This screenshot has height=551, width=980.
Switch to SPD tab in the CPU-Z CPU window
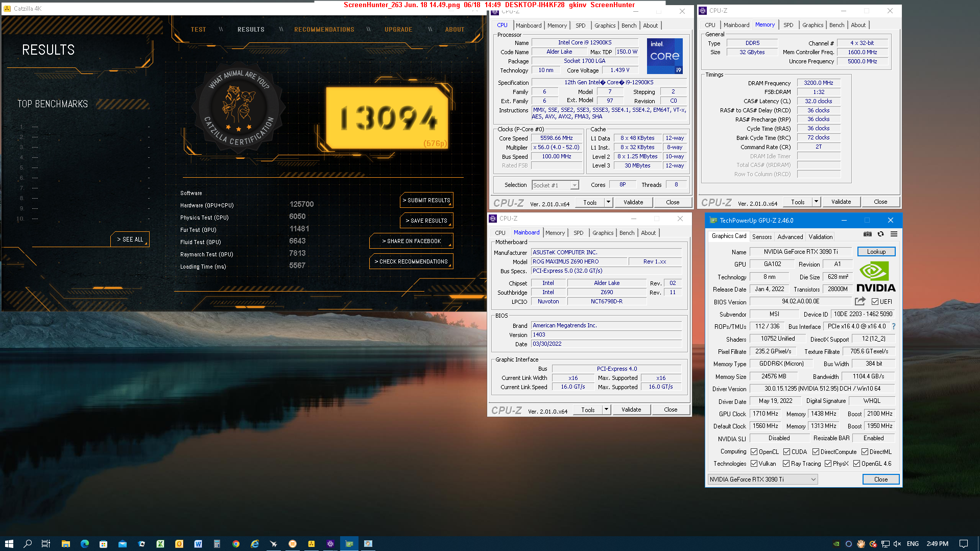pyautogui.click(x=581, y=26)
